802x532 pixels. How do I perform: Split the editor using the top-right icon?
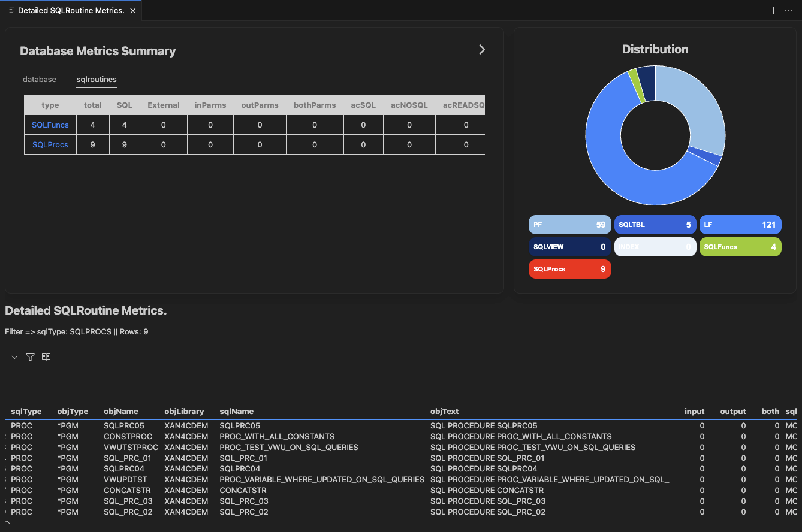coord(773,11)
